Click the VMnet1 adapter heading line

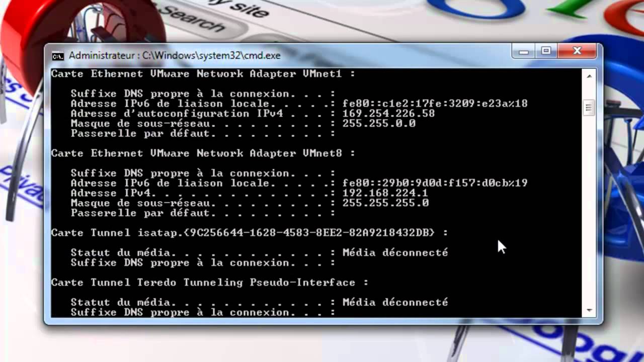click(x=203, y=74)
